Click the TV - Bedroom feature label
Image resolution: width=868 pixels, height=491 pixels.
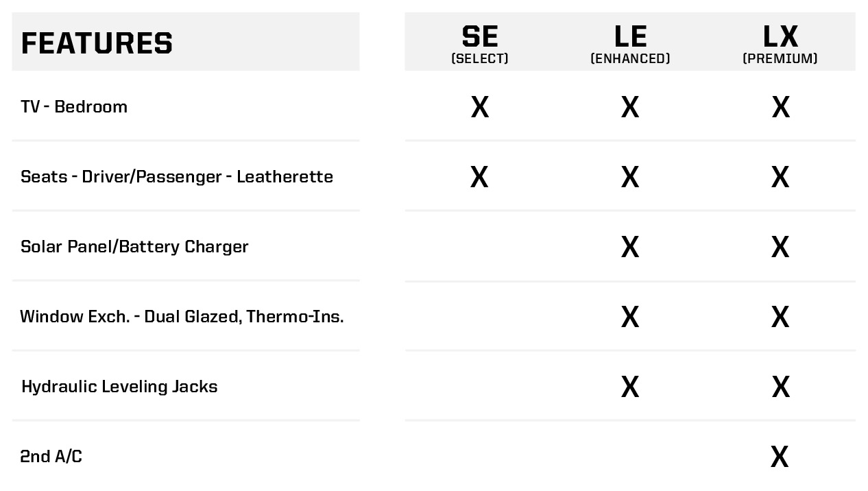click(x=74, y=107)
